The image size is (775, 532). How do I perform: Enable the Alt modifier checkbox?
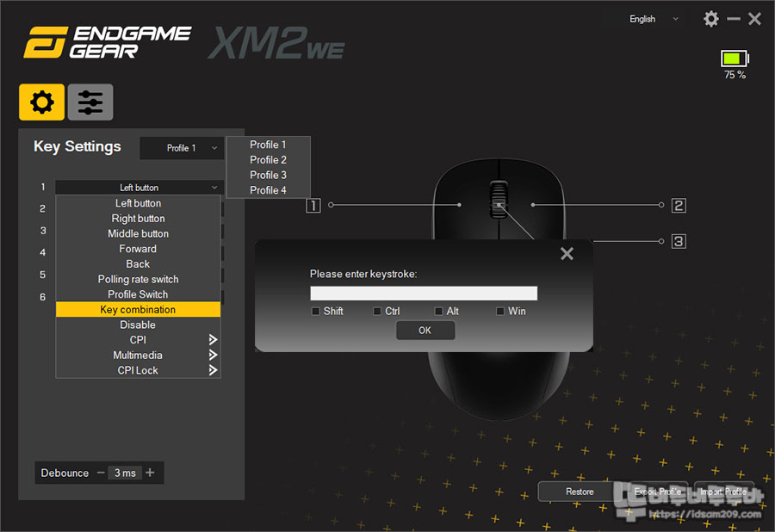(x=438, y=312)
